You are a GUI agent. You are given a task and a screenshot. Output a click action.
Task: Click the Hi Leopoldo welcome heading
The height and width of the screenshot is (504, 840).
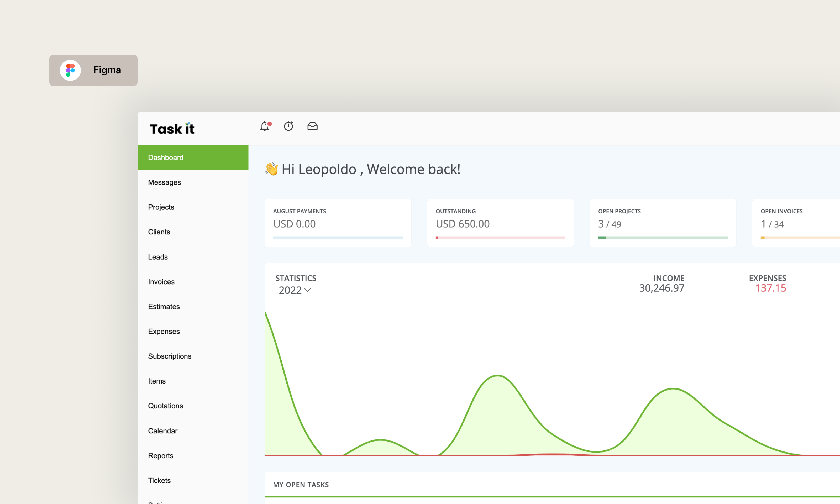coord(362,169)
